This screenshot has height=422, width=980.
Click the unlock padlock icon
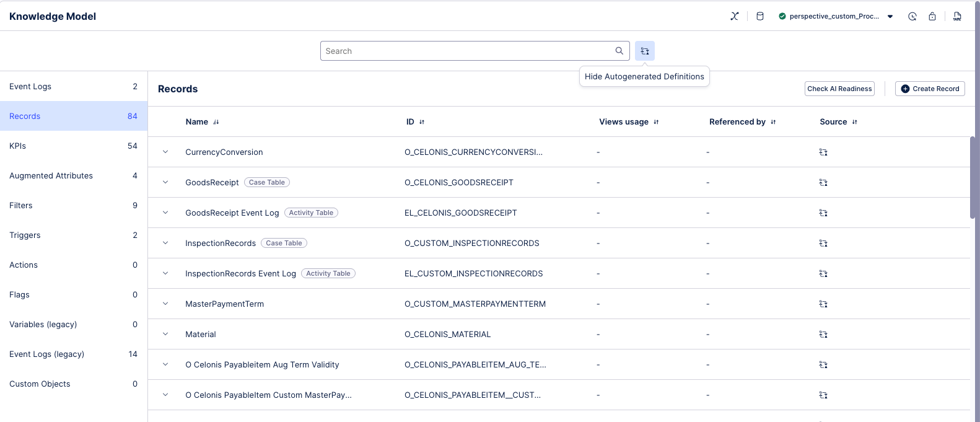point(932,16)
